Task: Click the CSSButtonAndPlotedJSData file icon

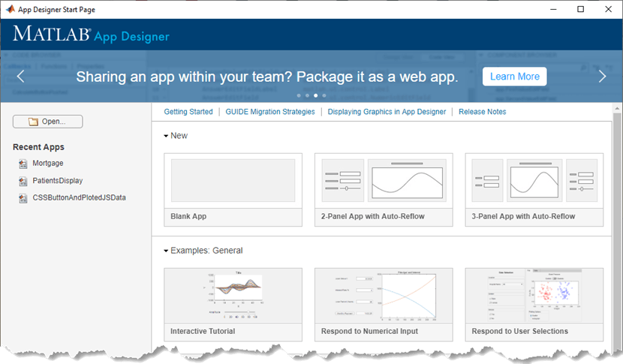Action: click(x=23, y=198)
